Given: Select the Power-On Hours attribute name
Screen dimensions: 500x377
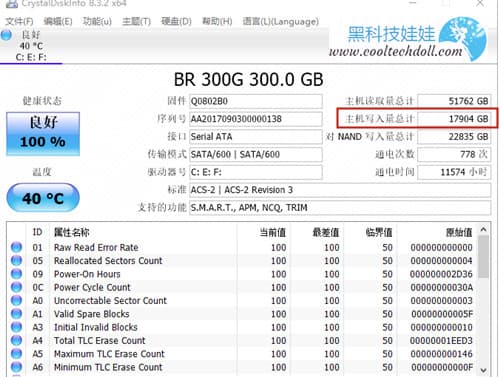Looking at the screenshot, I should [x=87, y=274].
